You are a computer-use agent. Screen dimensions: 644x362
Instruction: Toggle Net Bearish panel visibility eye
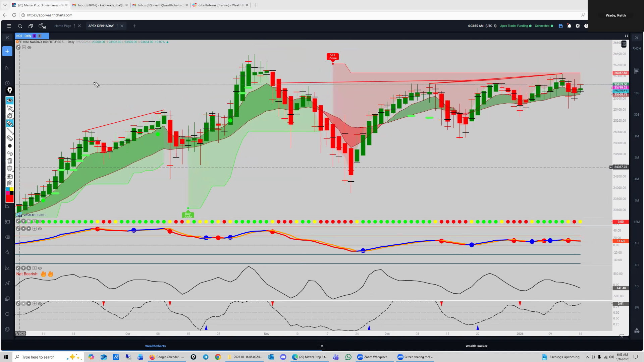point(40,268)
